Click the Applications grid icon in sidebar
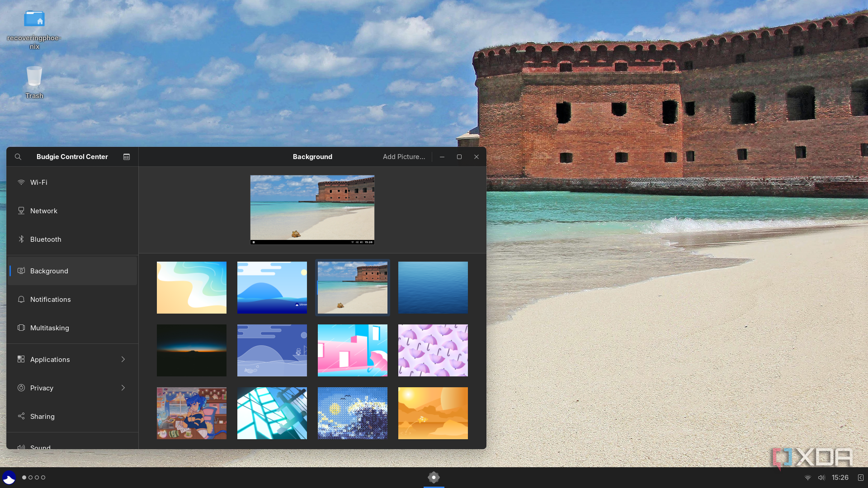 (x=21, y=359)
